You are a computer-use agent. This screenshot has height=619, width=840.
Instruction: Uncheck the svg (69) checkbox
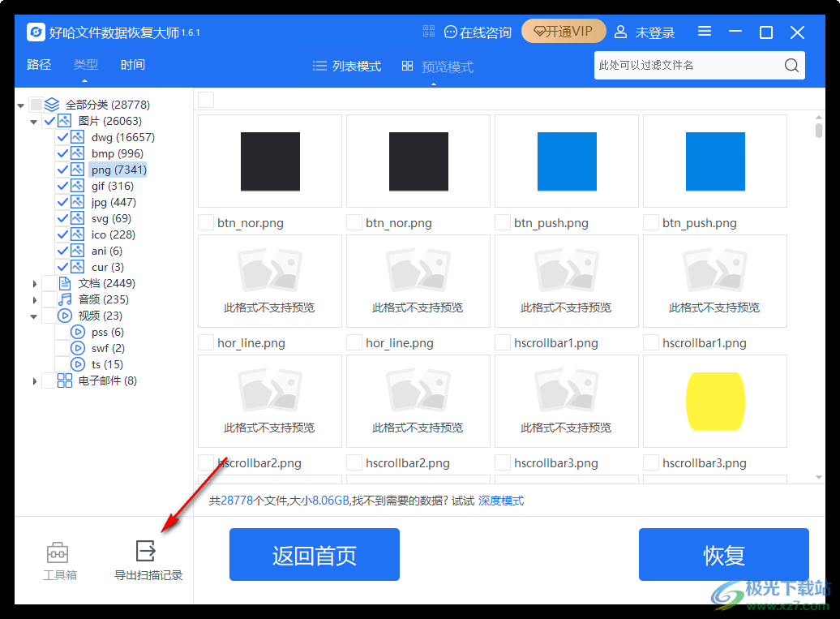(62, 218)
